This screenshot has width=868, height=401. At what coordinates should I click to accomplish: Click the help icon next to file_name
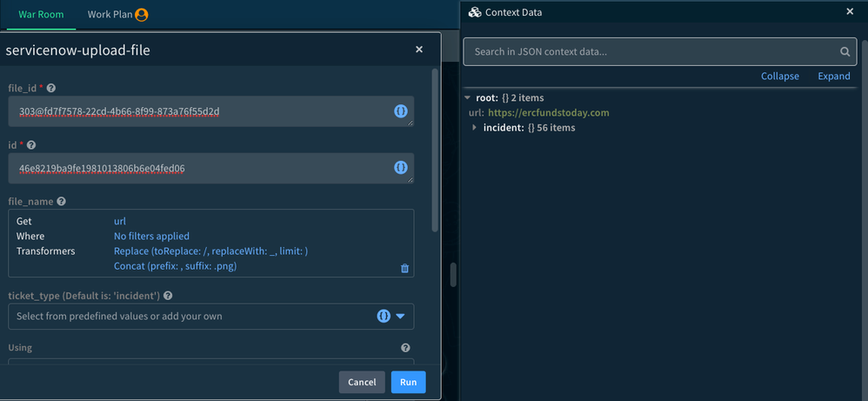coord(61,202)
